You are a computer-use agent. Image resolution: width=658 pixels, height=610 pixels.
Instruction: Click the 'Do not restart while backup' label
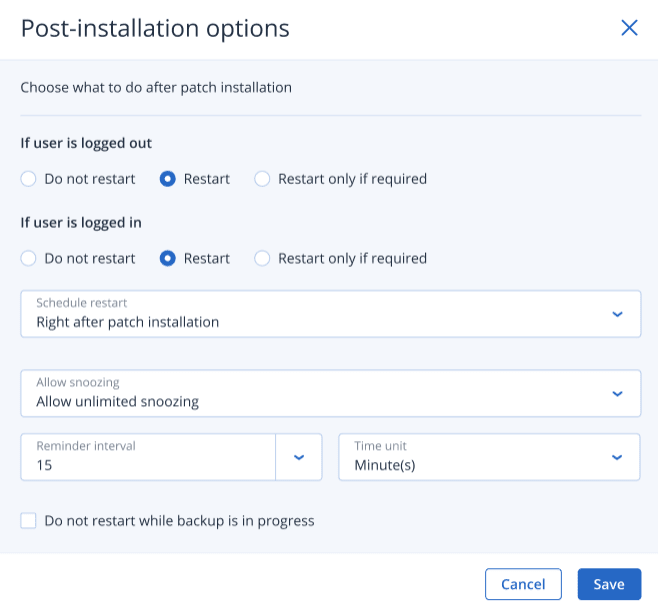pos(179,520)
